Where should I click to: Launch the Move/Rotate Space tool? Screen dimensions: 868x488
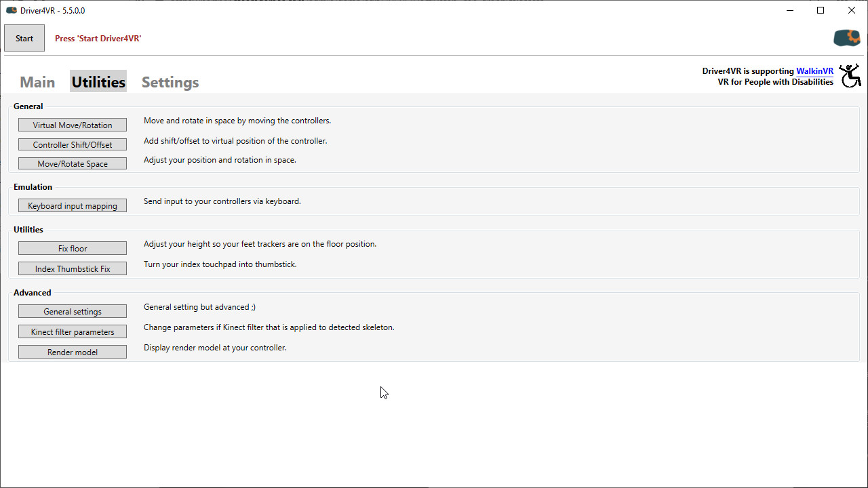pyautogui.click(x=73, y=163)
